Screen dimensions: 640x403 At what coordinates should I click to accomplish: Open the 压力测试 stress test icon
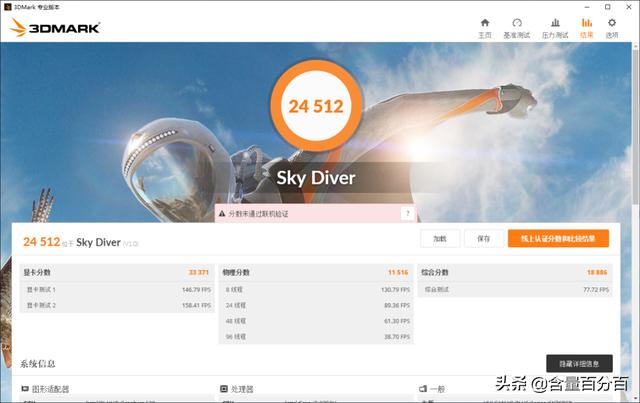[555, 22]
